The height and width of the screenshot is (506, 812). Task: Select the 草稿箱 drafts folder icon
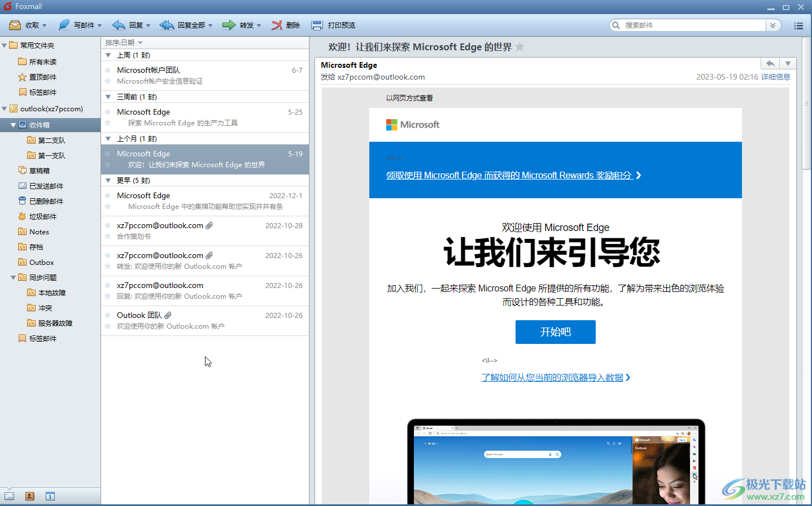click(x=22, y=171)
